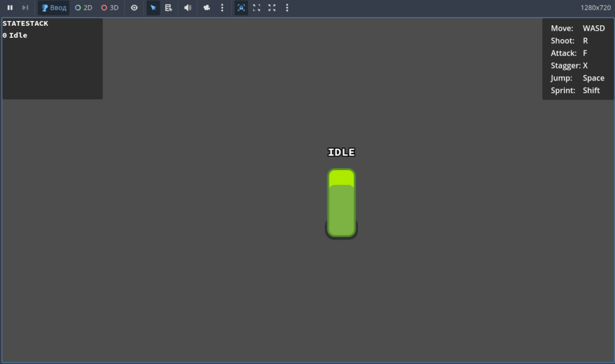Advance to the next frame
Viewport: 615px width, 364px height.
click(x=25, y=7)
